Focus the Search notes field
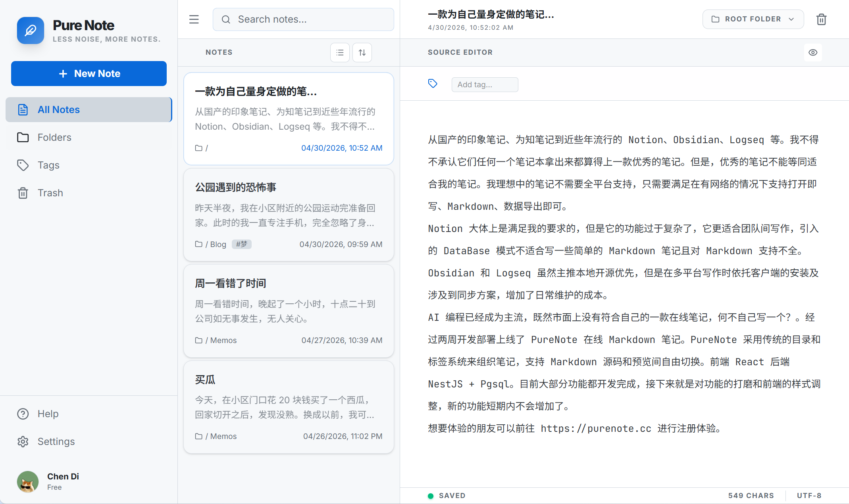 tap(303, 19)
